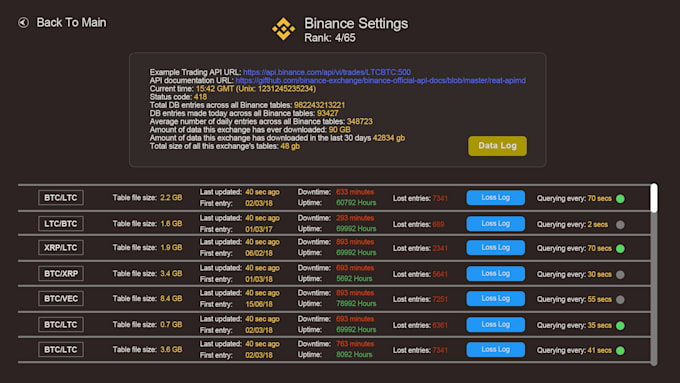Screen dimensions: 680x383
Task: Select the LTC/BTC pair label
Action: [x=61, y=224]
